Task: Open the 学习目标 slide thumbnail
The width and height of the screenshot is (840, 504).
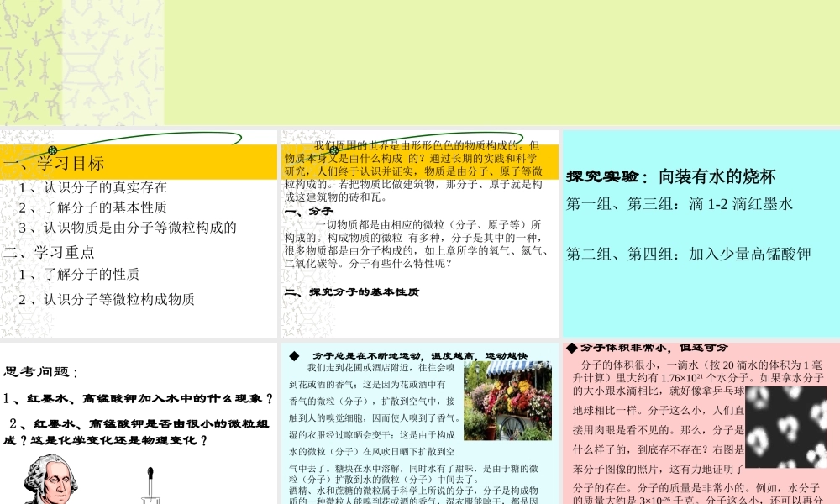Action: (139, 234)
